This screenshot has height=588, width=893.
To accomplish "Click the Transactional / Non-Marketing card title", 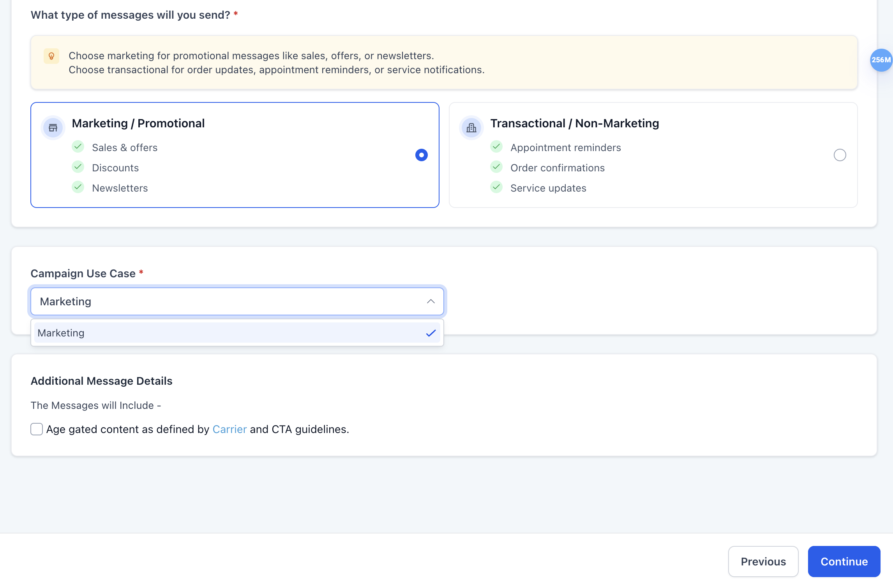I will click(574, 123).
